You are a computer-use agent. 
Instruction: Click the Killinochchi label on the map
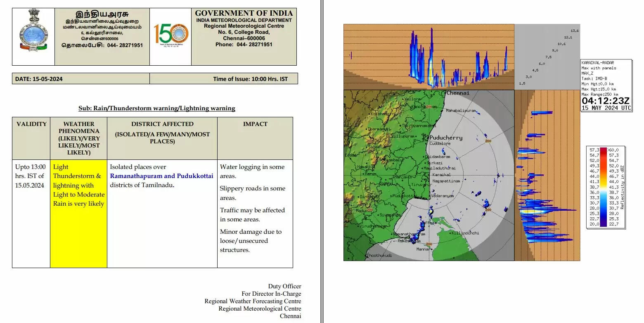pyautogui.click(x=465, y=233)
